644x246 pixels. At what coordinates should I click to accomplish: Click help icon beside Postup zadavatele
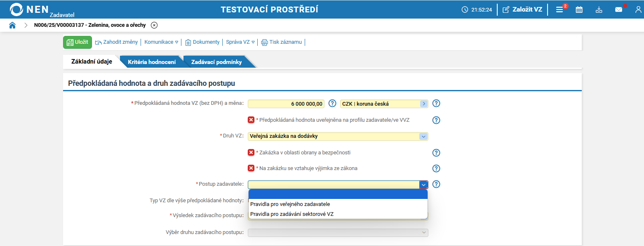click(x=437, y=184)
